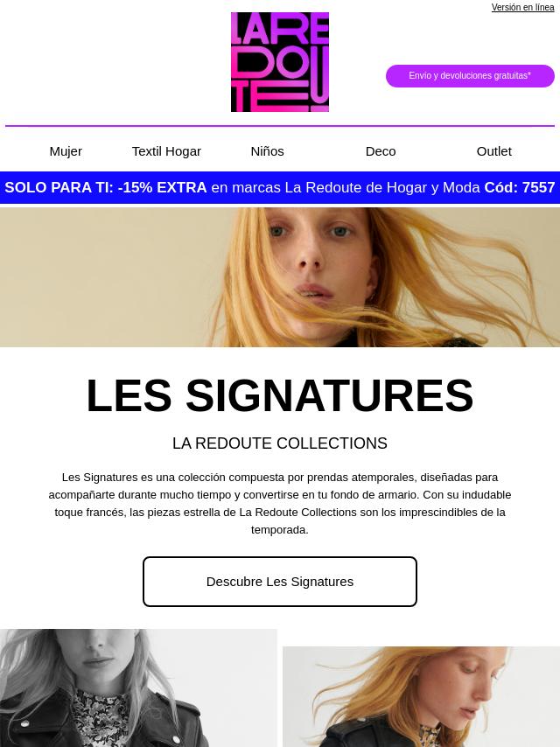Click the 'Cód: 7557' promo code text
Viewport: 560px width, 747px height.
tap(520, 187)
